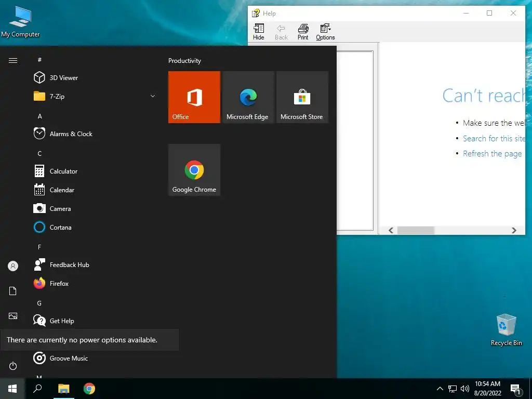The height and width of the screenshot is (399, 532).
Task: Open the Get Help app
Action: (x=95, y=321)
